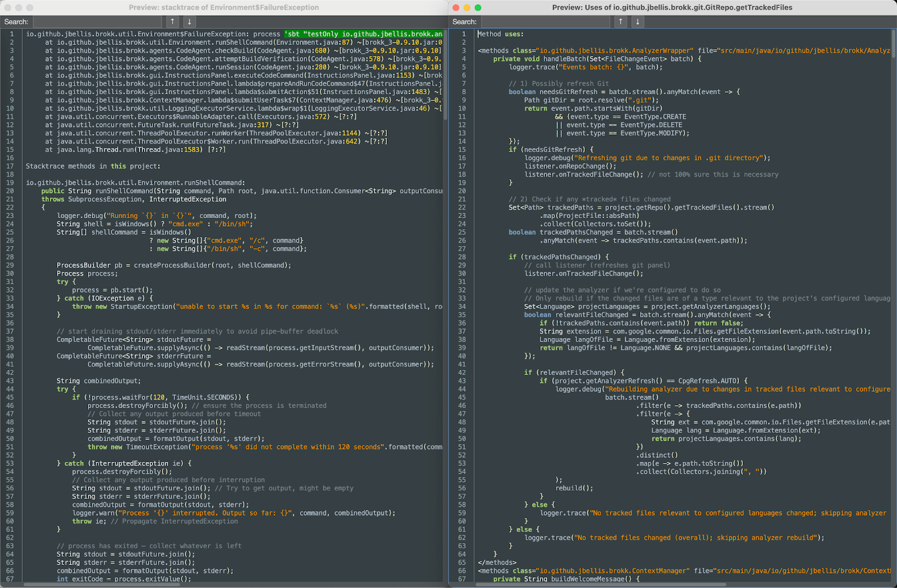Screen dimensions: 897x588
Task: Focus the Search field in the getTrackedFiles window
Action: [x=545, y=22]
